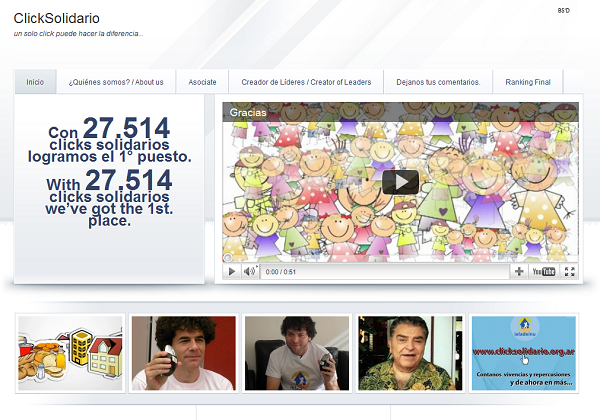Click the video time progress bar

point(400,263)
